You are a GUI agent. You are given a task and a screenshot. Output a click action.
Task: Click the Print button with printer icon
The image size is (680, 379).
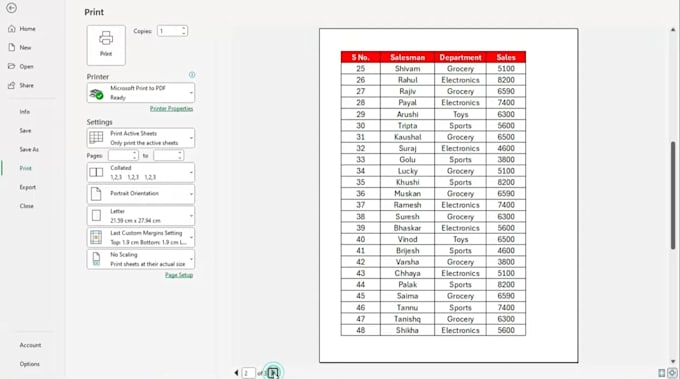point(106,45)
